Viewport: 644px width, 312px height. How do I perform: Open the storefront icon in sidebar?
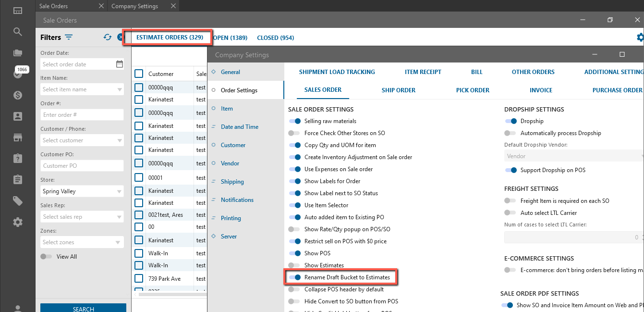tap(18, 137)
